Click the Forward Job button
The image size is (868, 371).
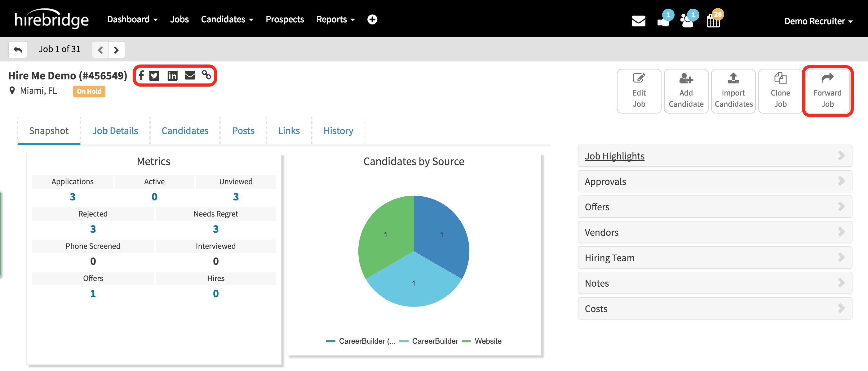828,91
